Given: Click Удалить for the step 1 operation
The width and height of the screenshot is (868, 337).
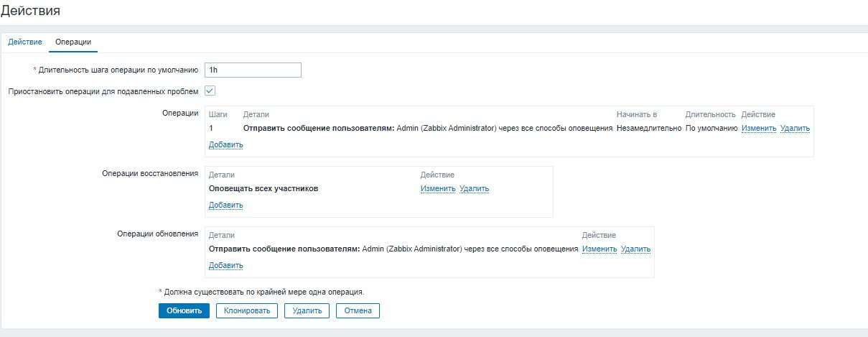Looking at the screenshot, I should (795, 128).
